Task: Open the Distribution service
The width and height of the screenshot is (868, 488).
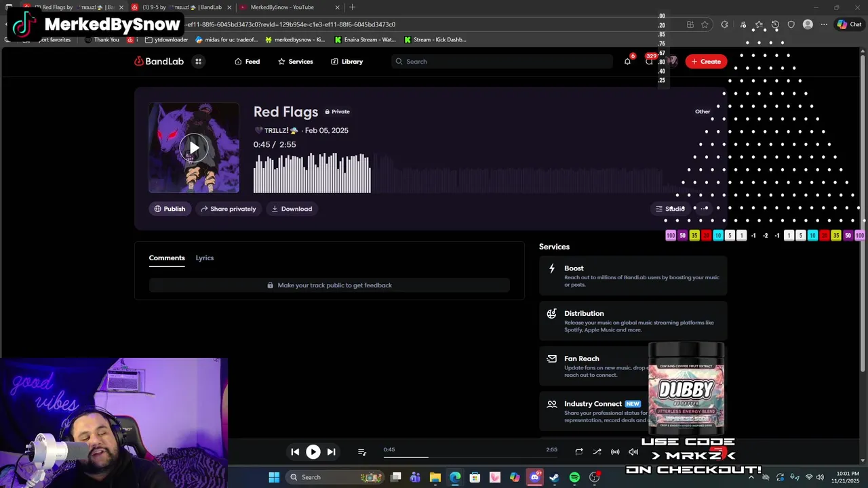Action: coord(633,321)
